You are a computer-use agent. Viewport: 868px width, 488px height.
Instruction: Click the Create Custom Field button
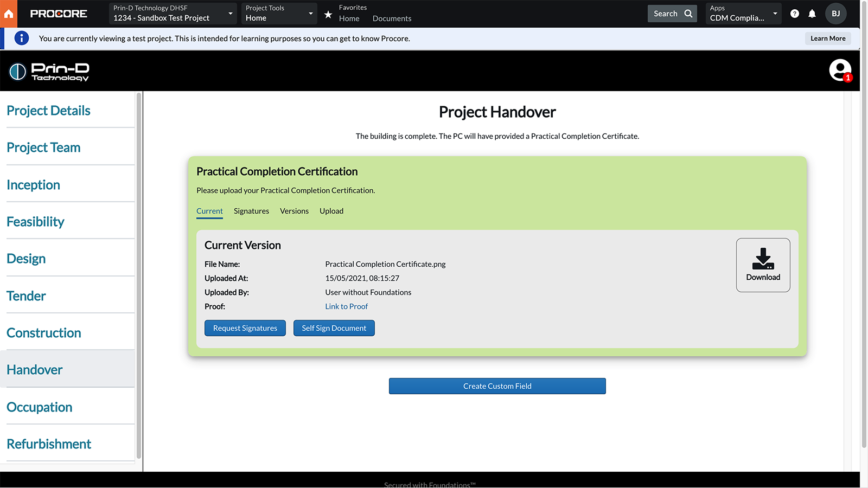click(x=497, y=386)
